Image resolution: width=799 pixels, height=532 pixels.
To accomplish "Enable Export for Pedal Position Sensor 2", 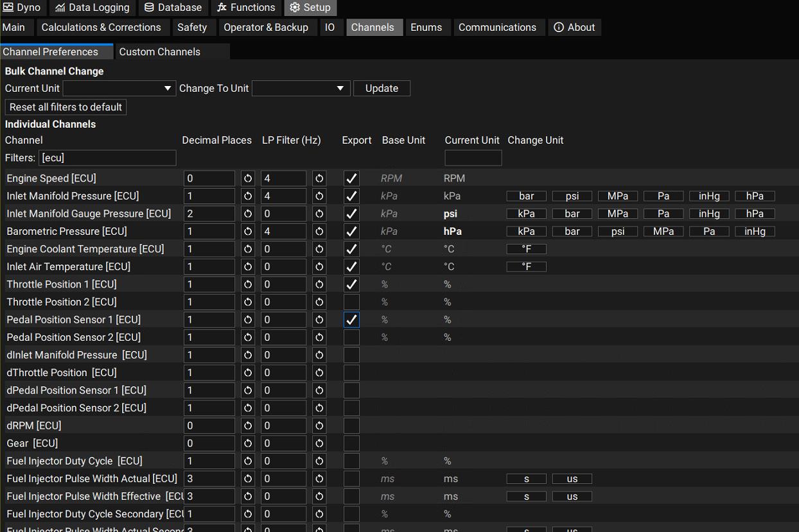I will [351, 337].
